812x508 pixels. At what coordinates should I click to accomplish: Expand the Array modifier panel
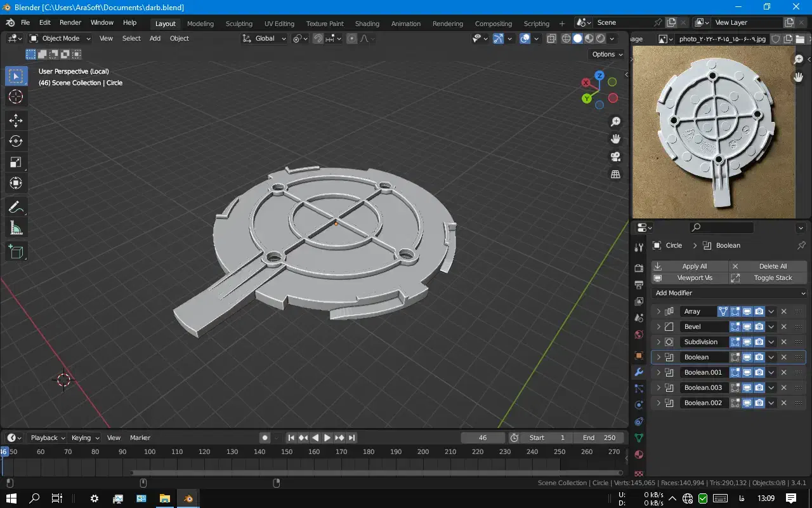click(x=658, y=311)
